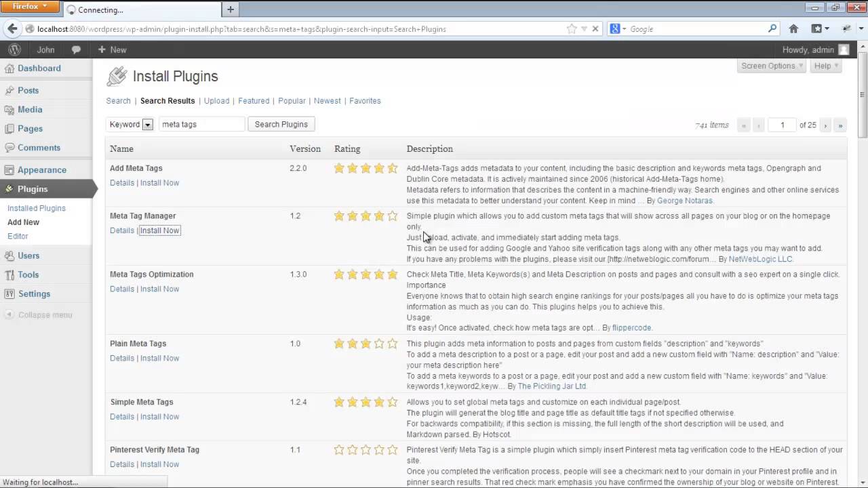868x488 pixels.
Task: Click the Rating column header
Action: pos(347,149)
